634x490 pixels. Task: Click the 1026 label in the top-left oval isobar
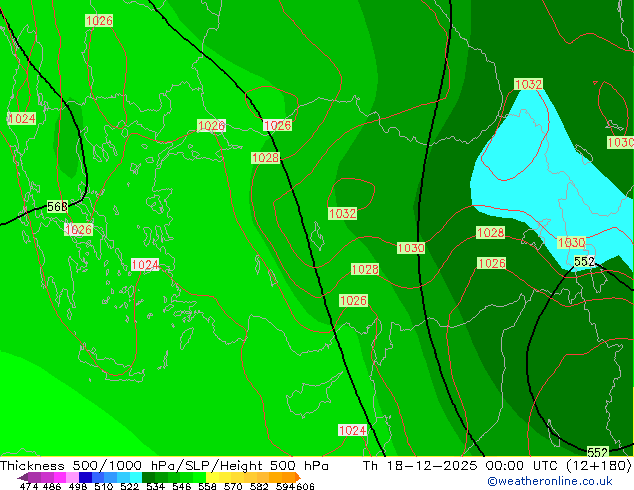(x=99, y=21)
